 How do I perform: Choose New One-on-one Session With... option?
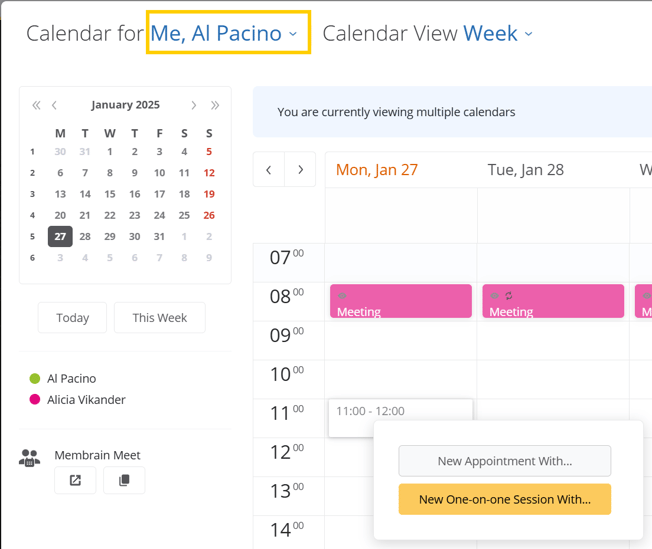tap(505, 499)
